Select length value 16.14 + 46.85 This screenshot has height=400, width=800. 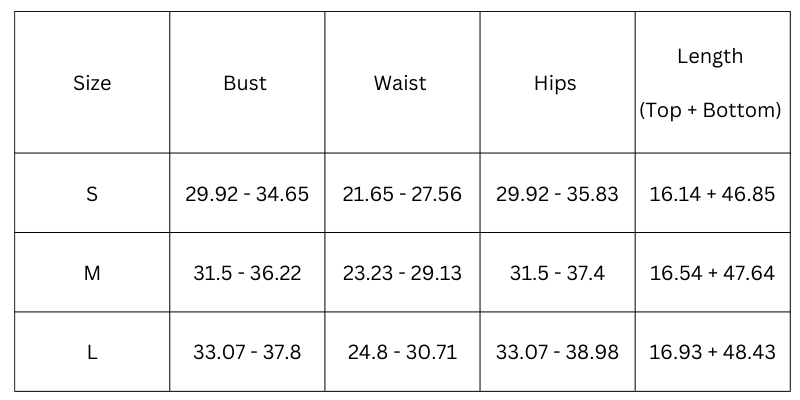712,194
